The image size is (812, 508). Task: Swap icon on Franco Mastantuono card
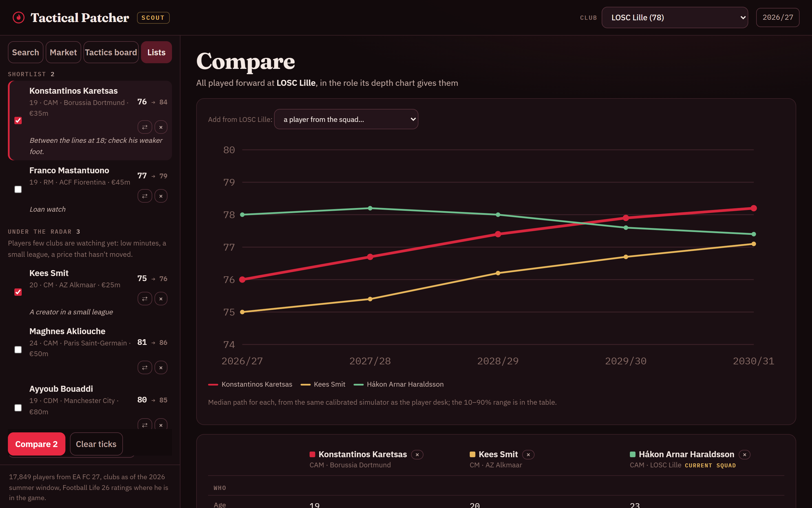[145, 196]
